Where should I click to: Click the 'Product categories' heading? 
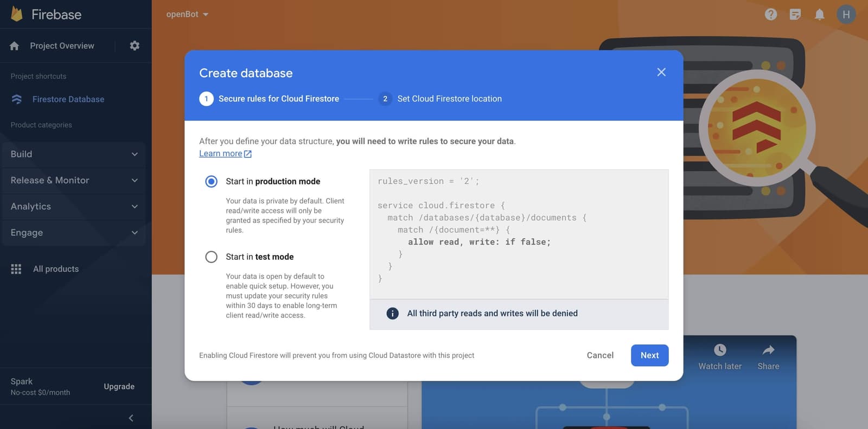(41, 125)
